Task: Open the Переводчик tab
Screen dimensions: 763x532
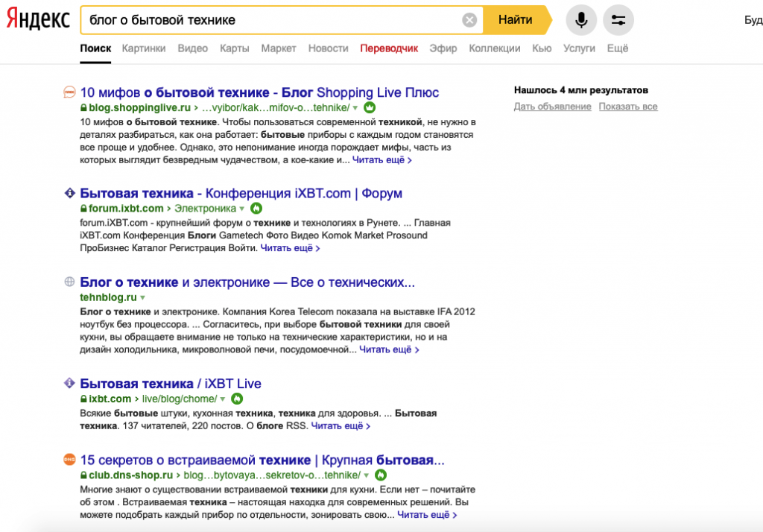Action: pos(389,48)
